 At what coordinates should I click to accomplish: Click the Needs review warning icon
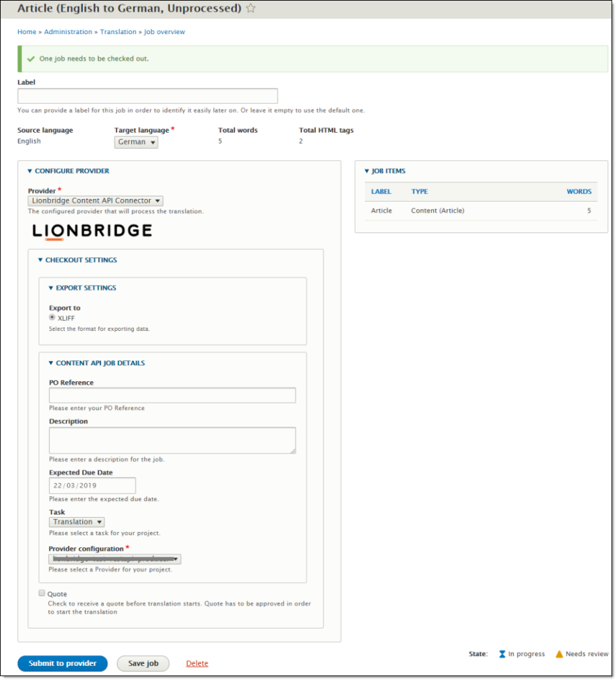559,654
